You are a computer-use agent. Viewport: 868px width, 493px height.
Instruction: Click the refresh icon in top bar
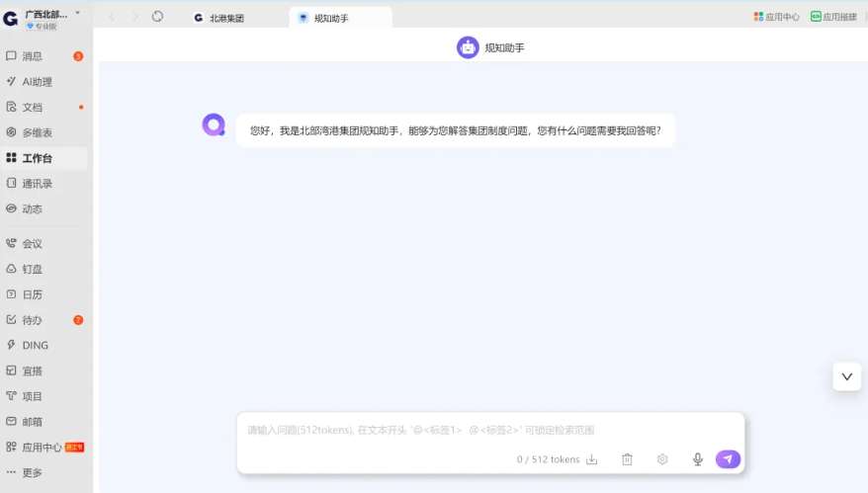157,17
